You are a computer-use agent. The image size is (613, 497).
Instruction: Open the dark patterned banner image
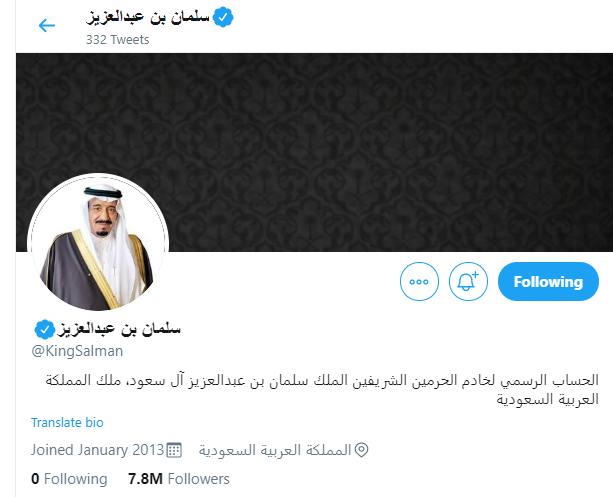pos(314,152)
